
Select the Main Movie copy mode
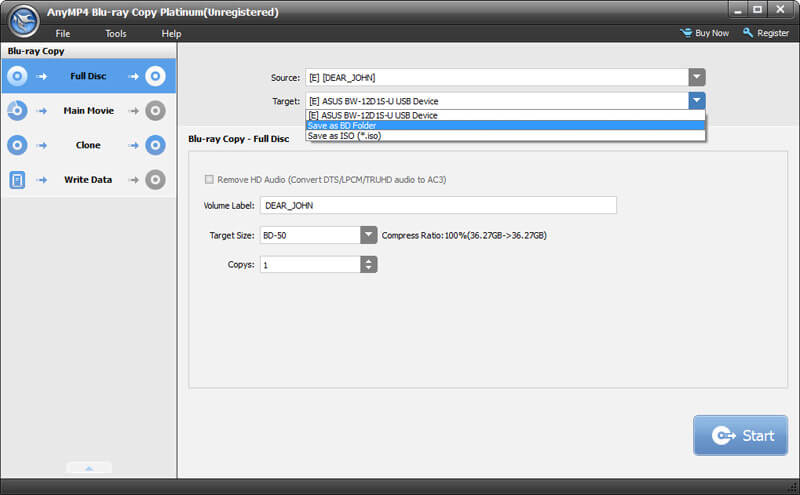[88, 111]
